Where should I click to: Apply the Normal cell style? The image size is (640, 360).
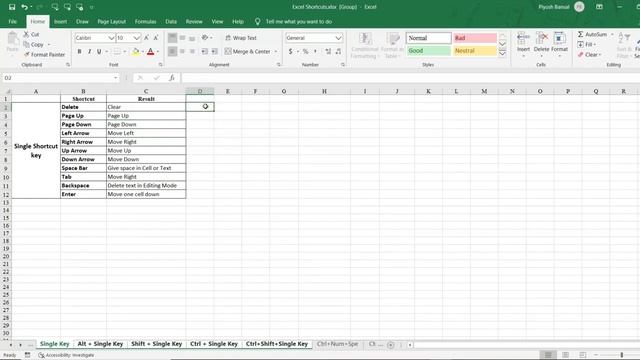(x=429, y=38)
